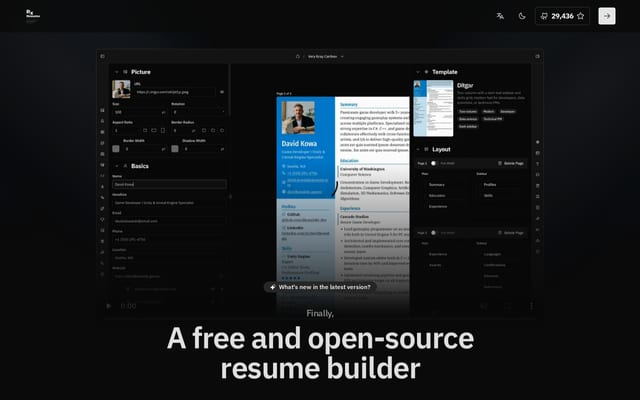Screen dimensions: 640x400
Task: Open the video three-dot options menu
Action: pos(531,305)
